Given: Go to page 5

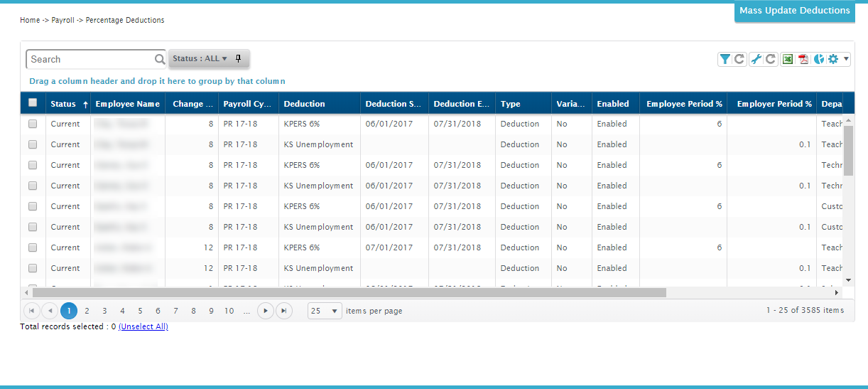Looking at the screenshot, I should tap(140, 311).
